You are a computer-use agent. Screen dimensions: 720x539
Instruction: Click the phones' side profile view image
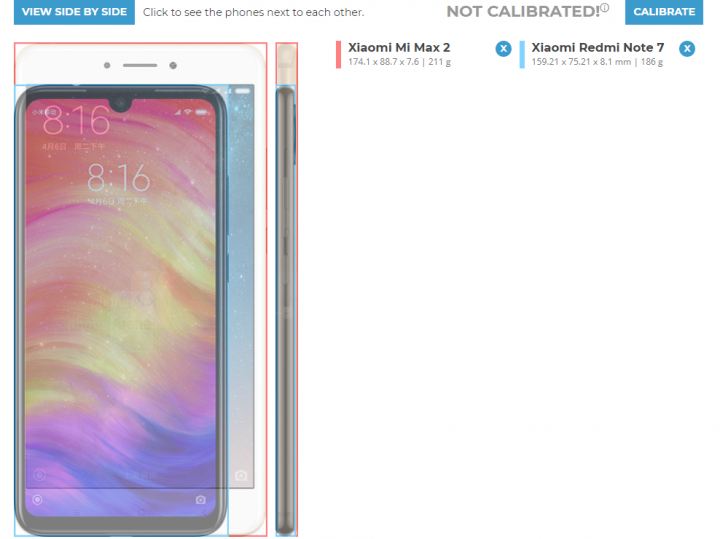coord(287,289)
